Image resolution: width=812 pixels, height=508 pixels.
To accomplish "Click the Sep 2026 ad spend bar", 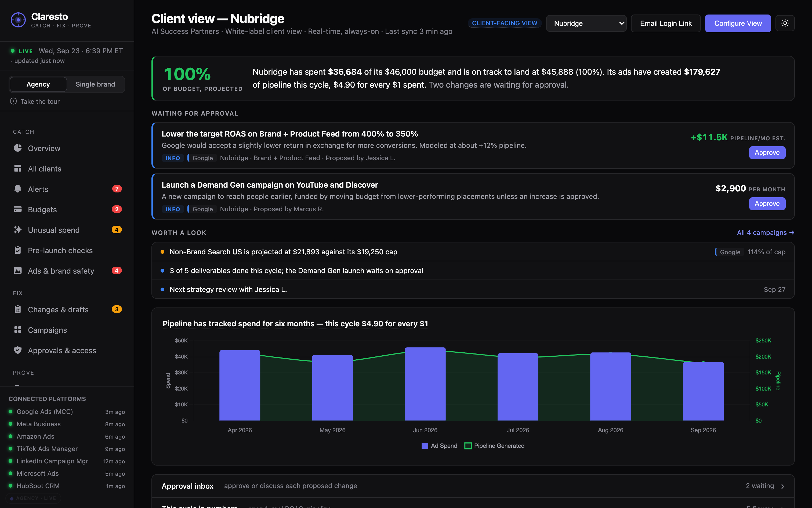I will coord(703,391).
